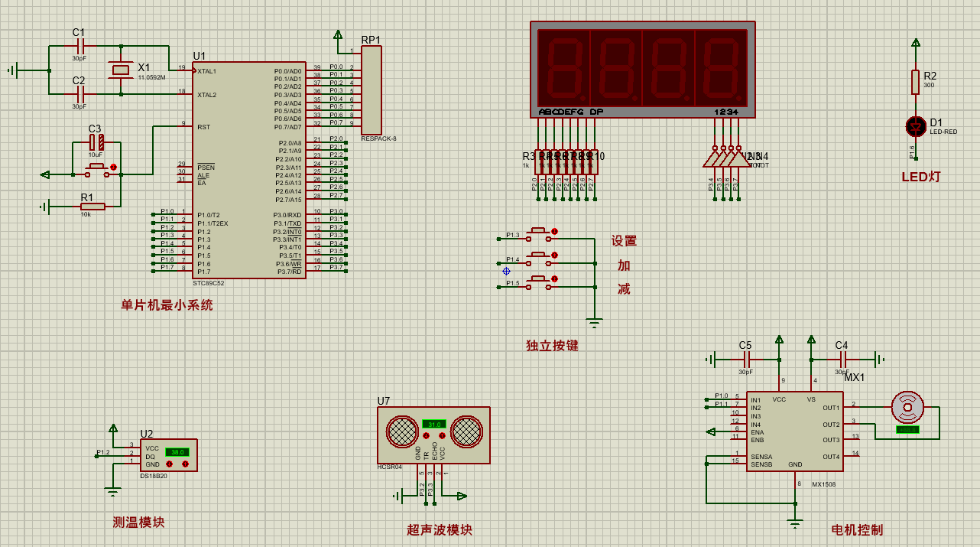The image size is (980, 547).
Task: Select the R2 300 ohm resistor
Action: 915,82
